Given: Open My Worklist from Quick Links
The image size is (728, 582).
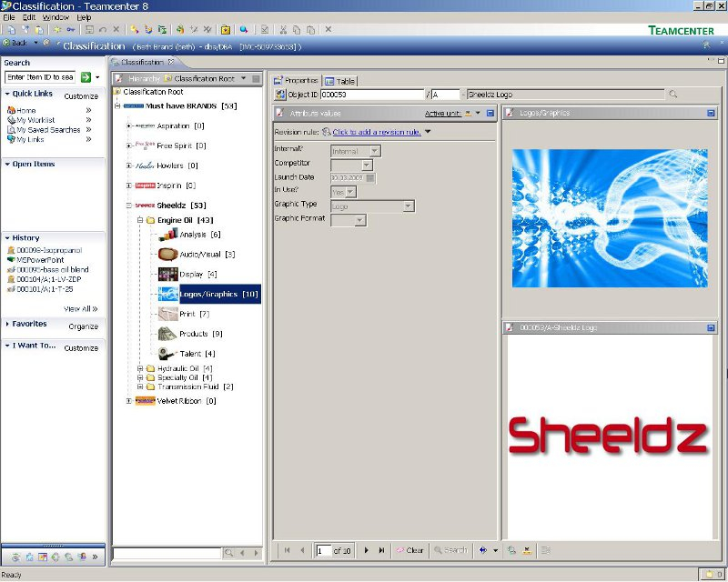Looking at the screenshot, I should (x=35, y=120).
